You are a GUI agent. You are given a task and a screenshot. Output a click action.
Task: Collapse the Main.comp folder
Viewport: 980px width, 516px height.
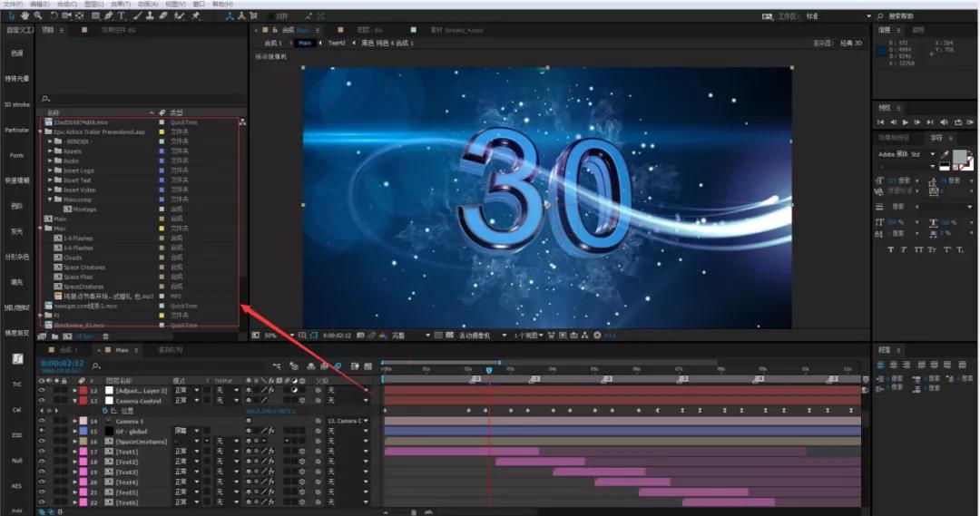[x=50, y=200]
